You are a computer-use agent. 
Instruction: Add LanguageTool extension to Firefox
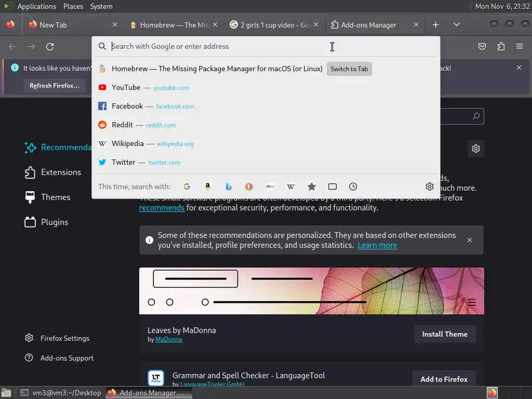point(444,379)
